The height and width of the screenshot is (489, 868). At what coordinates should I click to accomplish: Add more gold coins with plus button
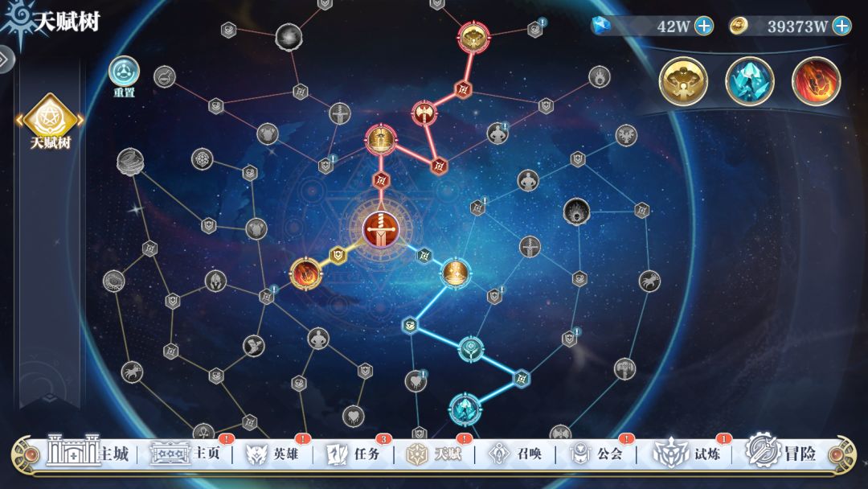(841, 26)
